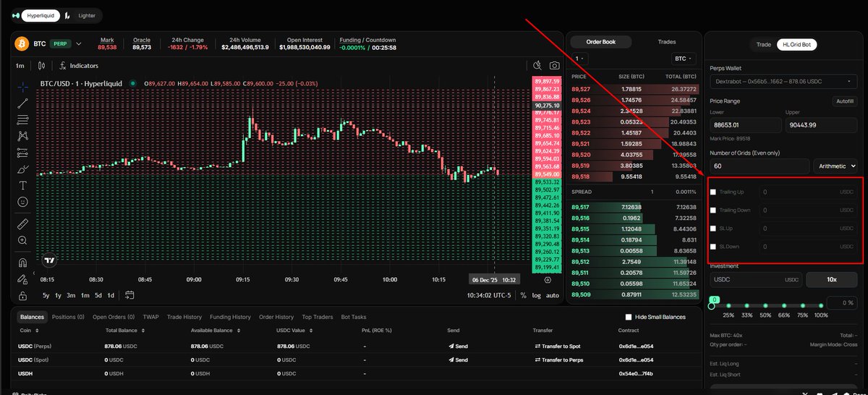868x395 pixels.
Task: Open the order book BTC unit dropdown
Action: pos(683,58)
